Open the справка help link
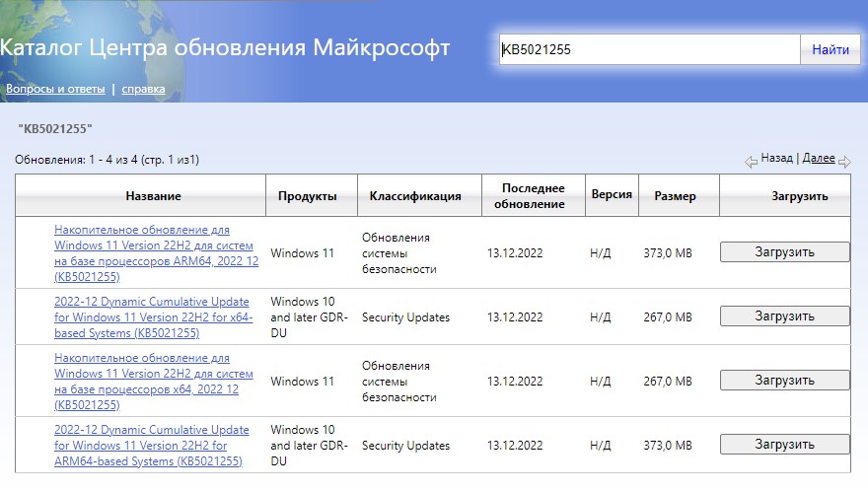The height and width of the screenshot is (491, 868). pos(143,89)
